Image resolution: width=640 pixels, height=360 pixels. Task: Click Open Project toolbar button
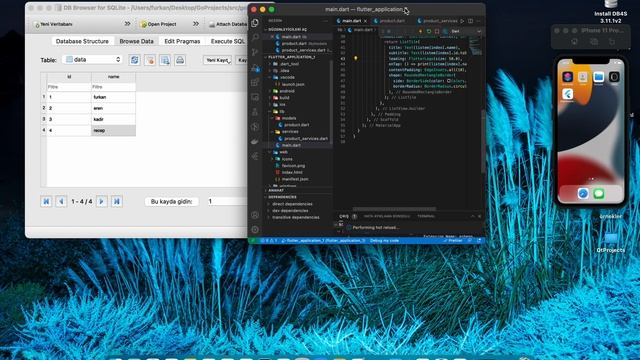158,24
